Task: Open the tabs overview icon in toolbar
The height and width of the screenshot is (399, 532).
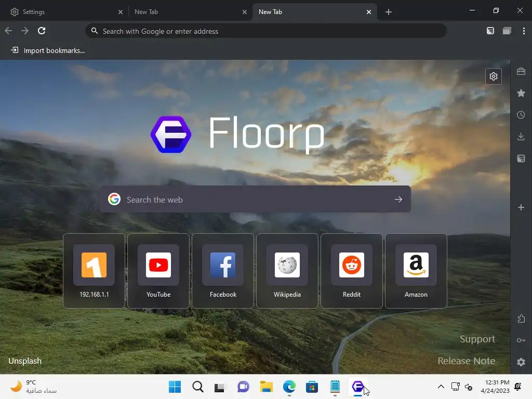Action: point(507,31)
